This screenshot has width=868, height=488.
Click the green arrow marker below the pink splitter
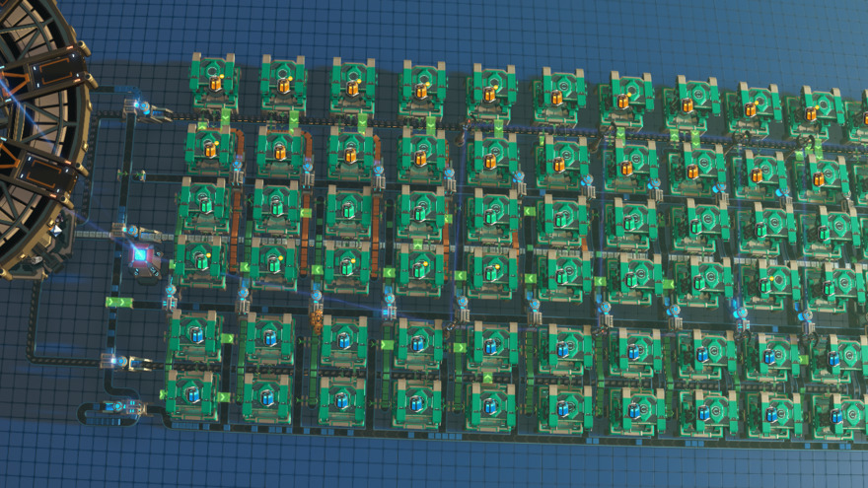[x=119, y=303]
